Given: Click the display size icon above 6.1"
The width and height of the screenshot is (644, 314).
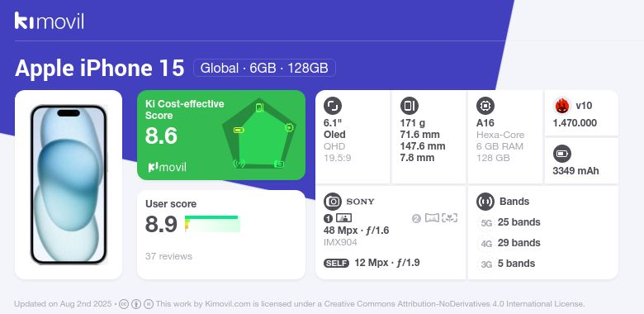Looking at the screenshot, I should 332,106.
